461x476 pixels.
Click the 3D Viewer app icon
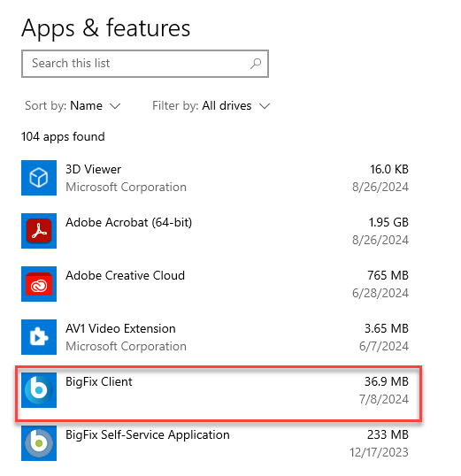pos(39,178)
